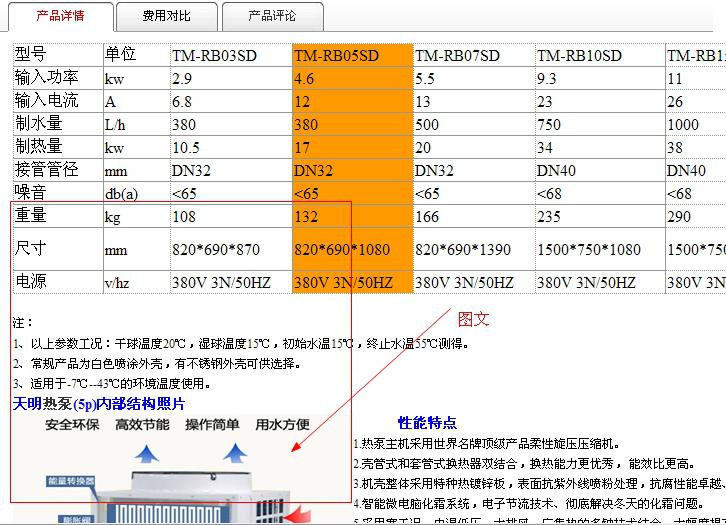Click note 2 about 白色喷涂外壳
The width and height of the screenshot is (726, 525).
coord(157,364)
